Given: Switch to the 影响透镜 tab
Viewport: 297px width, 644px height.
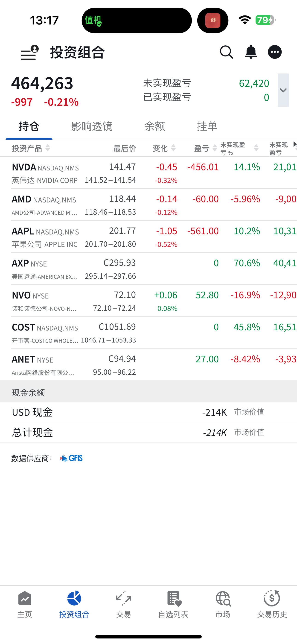Looking at the screenshot, I should 92,126.
